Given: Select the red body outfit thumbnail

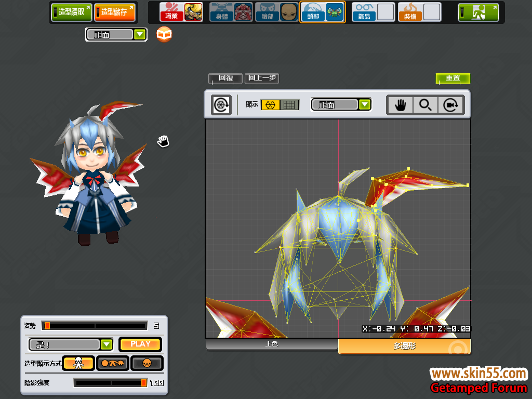Looking at the screenshot, I should [243, 12].
